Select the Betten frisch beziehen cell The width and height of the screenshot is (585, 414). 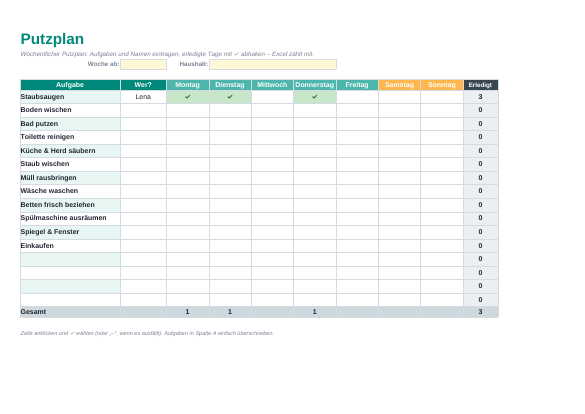point(70,205)
